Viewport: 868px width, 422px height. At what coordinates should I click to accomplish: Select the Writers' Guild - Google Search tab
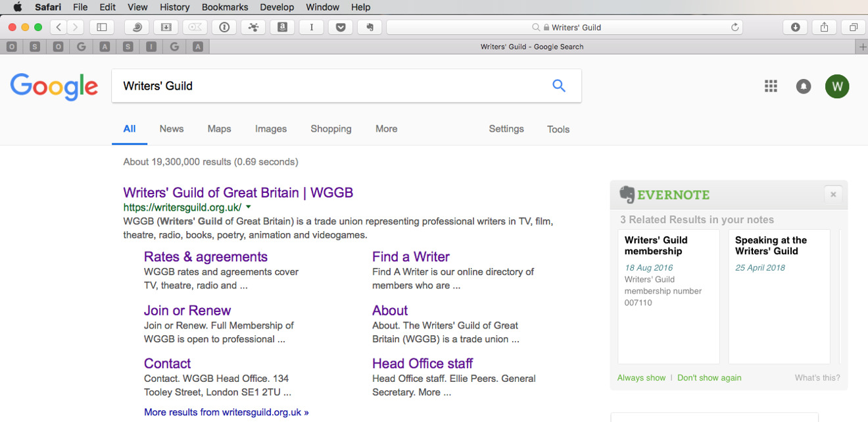click(x=532, y=47)
